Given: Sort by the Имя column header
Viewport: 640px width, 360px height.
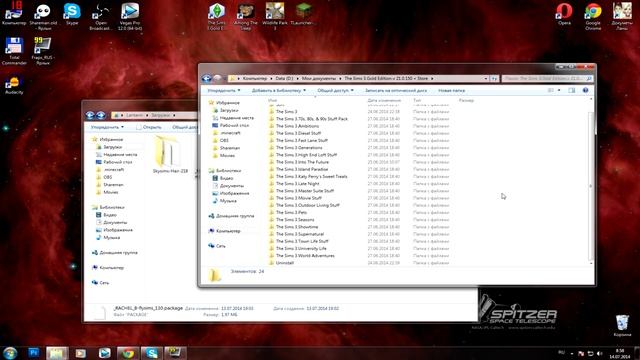Looking at the screenshot, I should point(272,100).
